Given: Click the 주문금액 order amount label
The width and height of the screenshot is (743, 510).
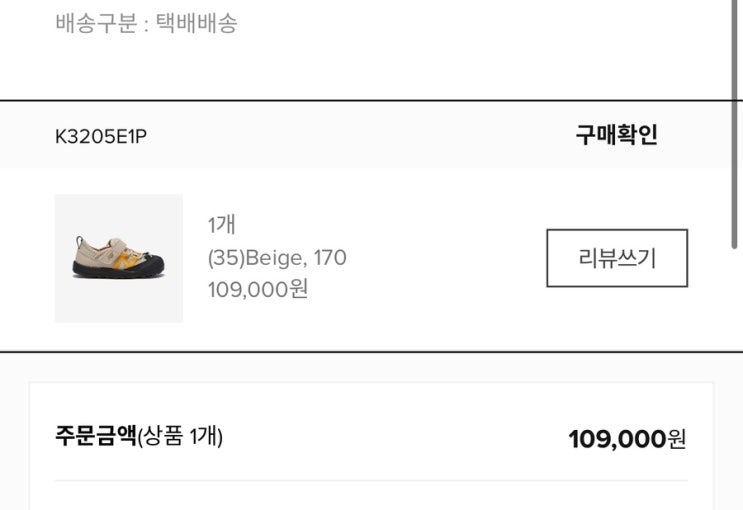Looking at the screenshot, I should [95, 437].
